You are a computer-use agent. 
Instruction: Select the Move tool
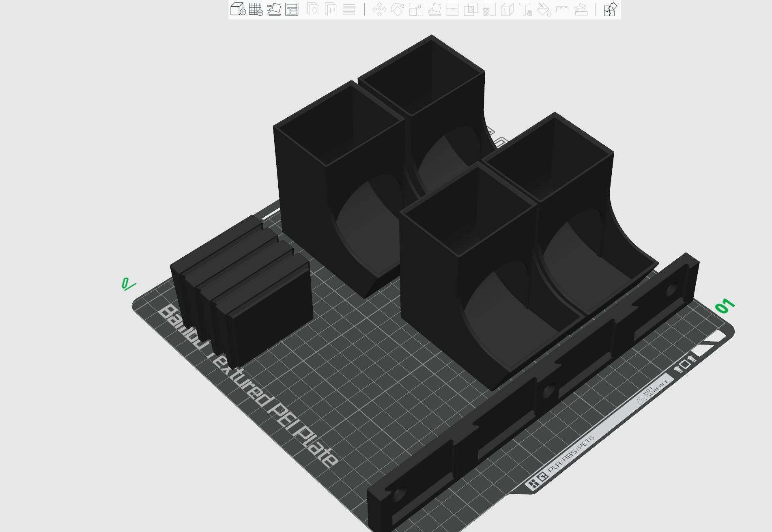pyautogui.click(x=379, y=9)
